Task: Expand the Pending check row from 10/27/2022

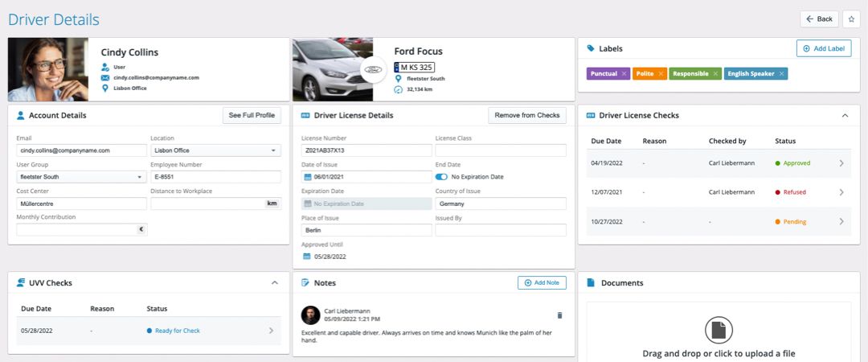Action: coord(841,221)
